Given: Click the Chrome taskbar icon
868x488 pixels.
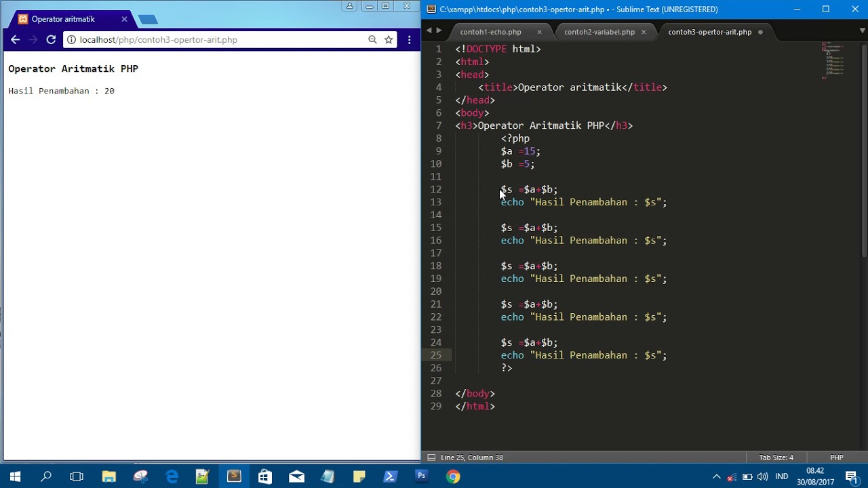Looking at the screenshot, I should pyautogui.click(x=453, y=476).
